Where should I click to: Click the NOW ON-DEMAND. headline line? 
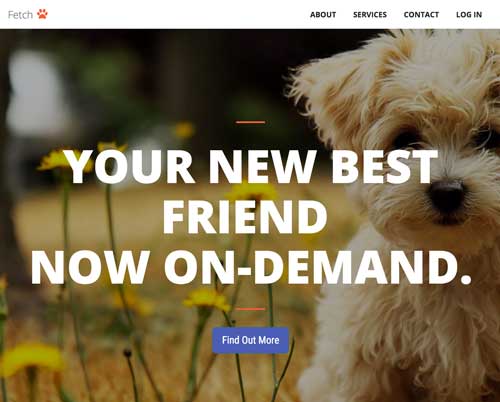(251, 268)
